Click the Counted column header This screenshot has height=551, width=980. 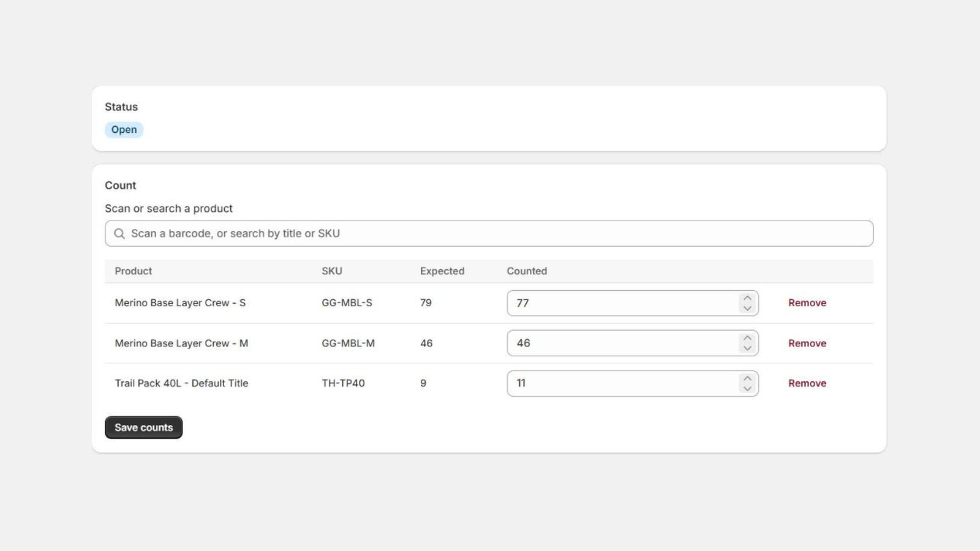click(527, 271)
